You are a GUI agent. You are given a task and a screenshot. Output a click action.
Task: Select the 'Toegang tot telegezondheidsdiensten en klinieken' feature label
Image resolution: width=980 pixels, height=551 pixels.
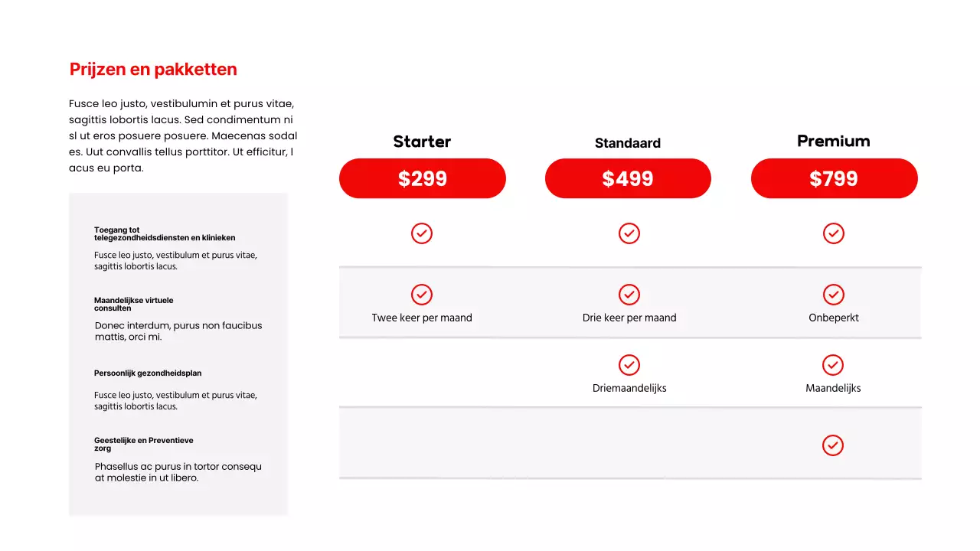[x=165, y=233]
